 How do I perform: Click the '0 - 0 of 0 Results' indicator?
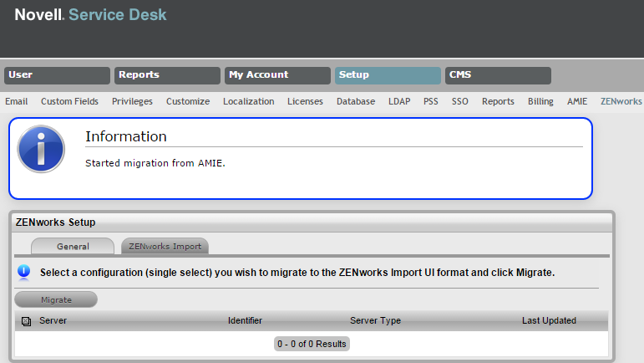click(x=312, y=344)
